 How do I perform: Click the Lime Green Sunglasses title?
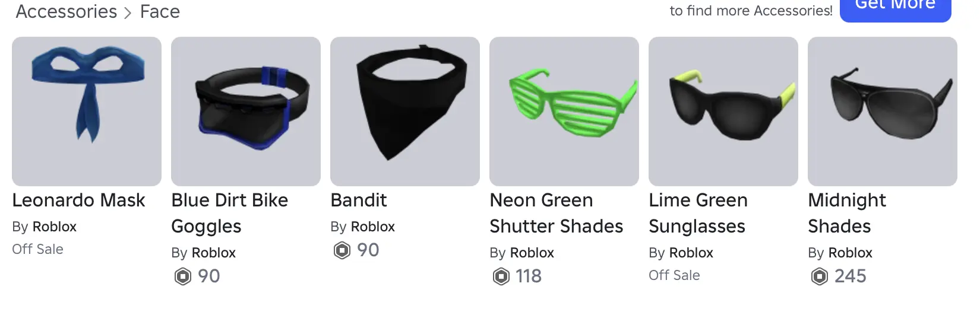tap(698, 213)
